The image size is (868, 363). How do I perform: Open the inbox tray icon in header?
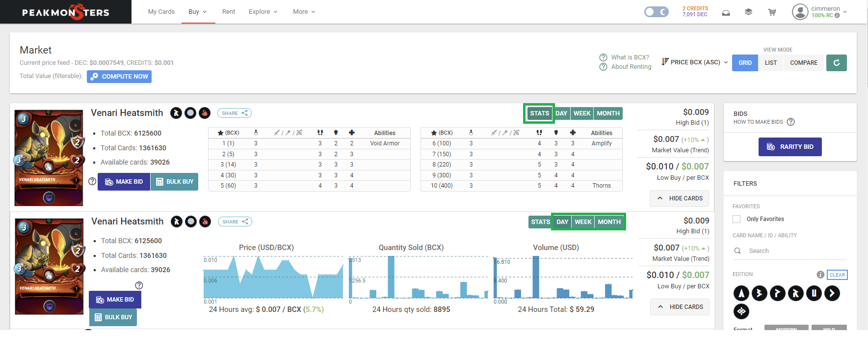coord(726,12)
